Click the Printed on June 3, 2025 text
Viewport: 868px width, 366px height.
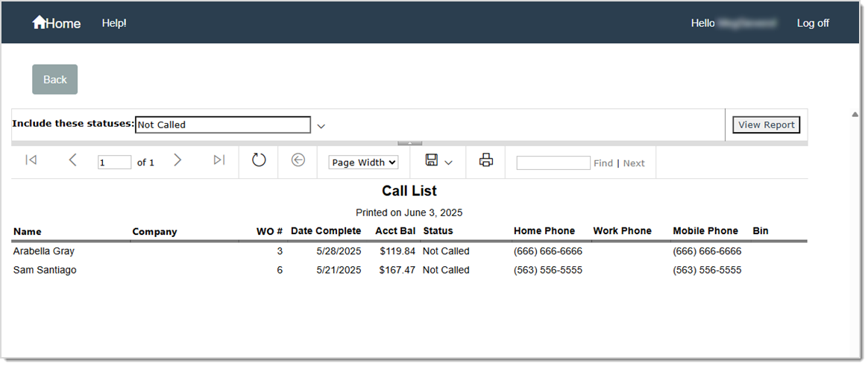click(x=409, y=212)
